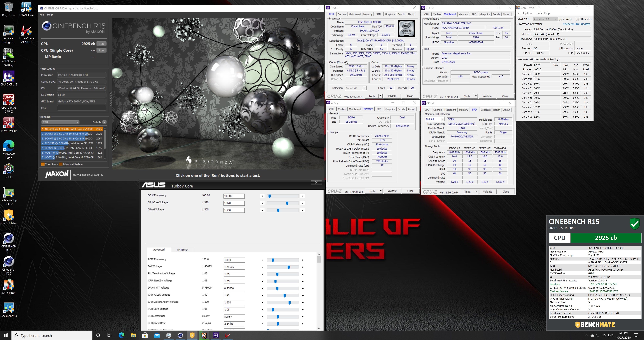Screen dimensions: 644x340
Task: Switch to CPU Ratio tab in TurboV Core
Action: pyautogui.click(x=182, y=250)
